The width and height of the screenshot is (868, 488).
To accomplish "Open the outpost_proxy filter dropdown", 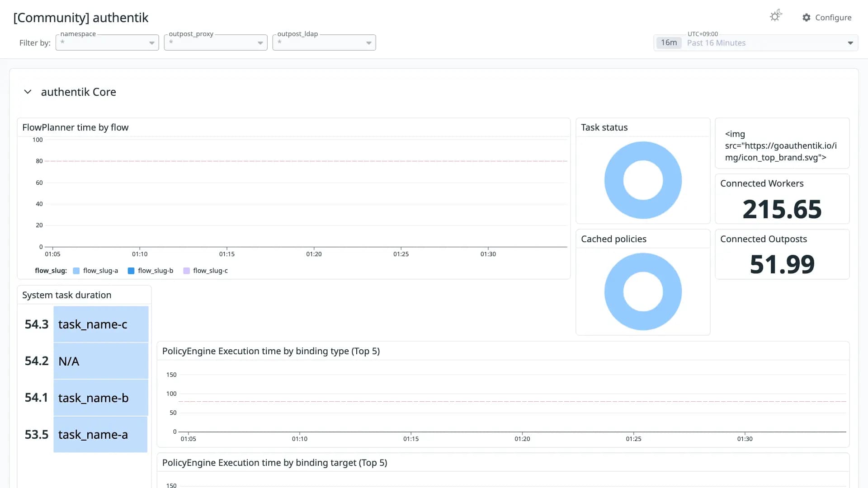I will (x=216, y=42).
